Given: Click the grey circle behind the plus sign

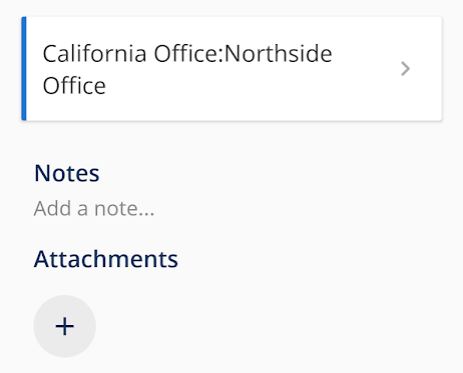Looking at the screenshot, I should tap(65, 326).
